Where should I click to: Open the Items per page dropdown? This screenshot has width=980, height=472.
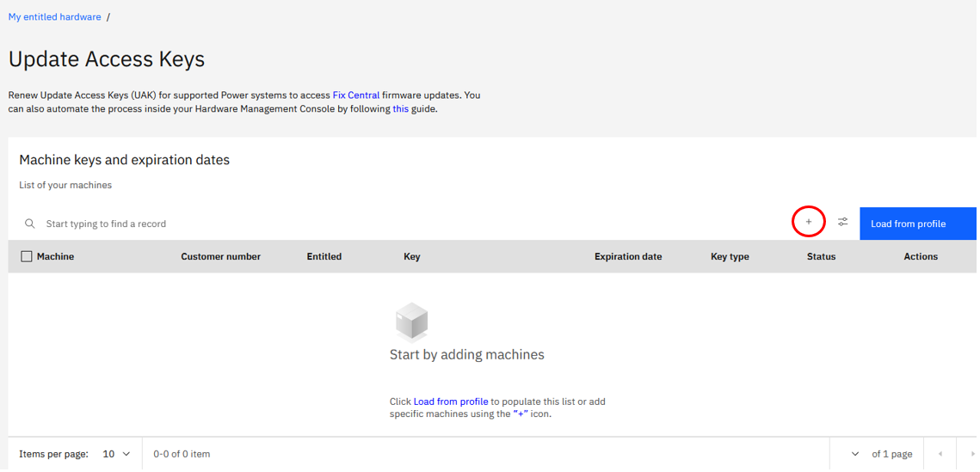[117, 454]
